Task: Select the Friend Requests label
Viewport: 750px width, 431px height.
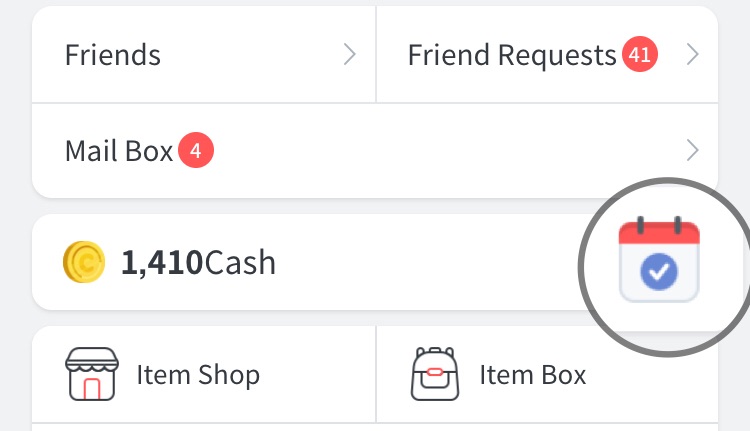Action: click(x=511, y=55)
